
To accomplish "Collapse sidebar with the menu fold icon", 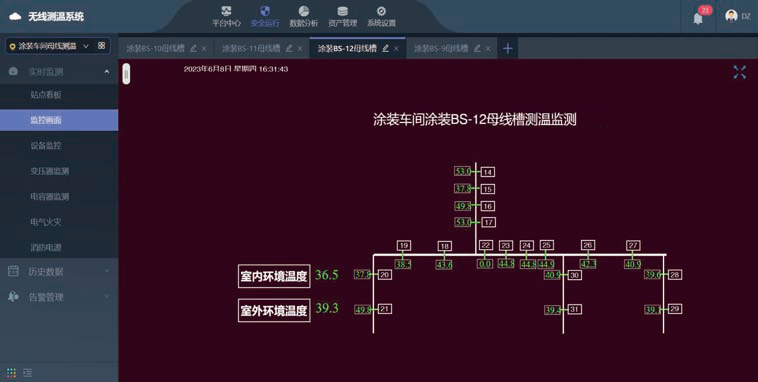I will coord(28,372).
